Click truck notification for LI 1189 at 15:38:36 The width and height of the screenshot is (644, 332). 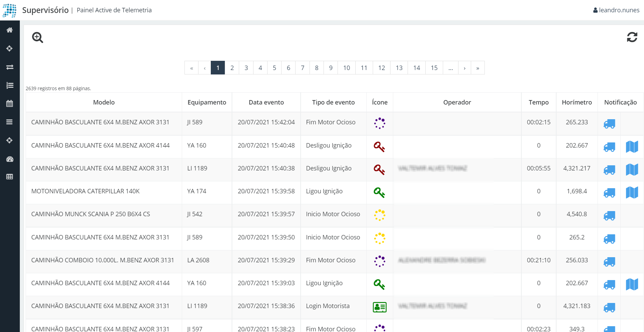609,308
